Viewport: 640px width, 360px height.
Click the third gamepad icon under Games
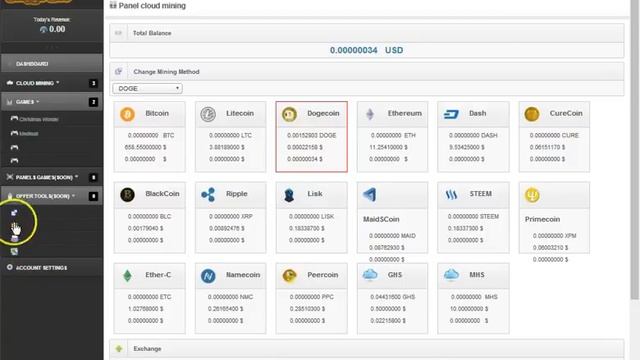14,147
